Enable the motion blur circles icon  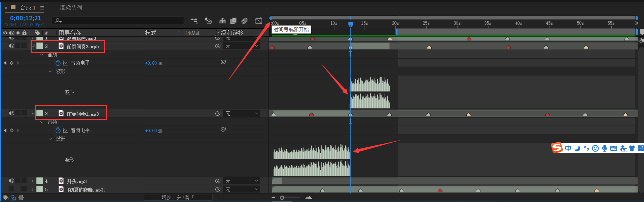(x=245, y=21)
